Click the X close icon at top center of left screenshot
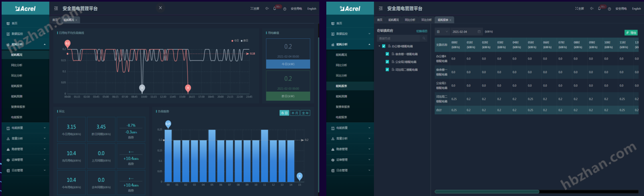 160,8
